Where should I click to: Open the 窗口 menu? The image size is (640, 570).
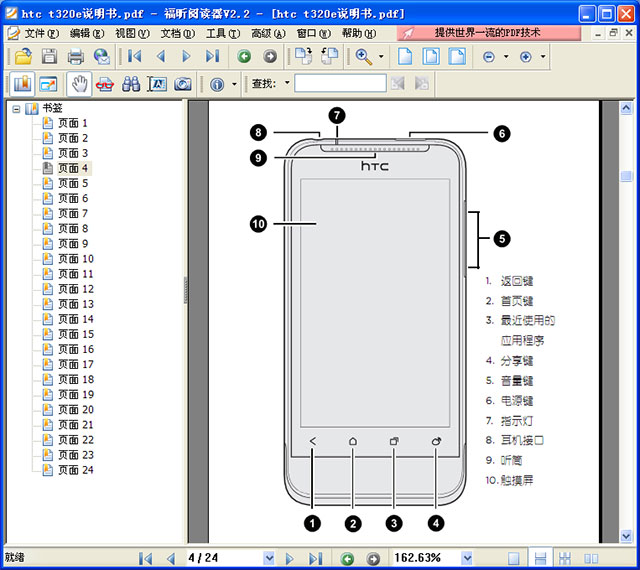[x=313, y=33]
